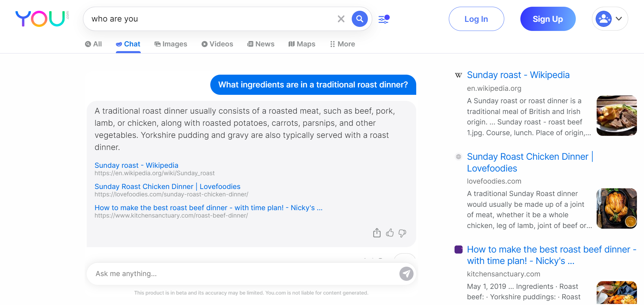Open 'Sunday roast - Wikipedia' link in chat answer

coord(136,165)
